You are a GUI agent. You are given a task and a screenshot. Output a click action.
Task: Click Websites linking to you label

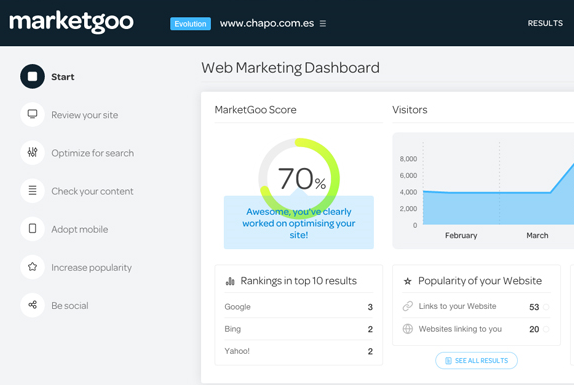460,329
